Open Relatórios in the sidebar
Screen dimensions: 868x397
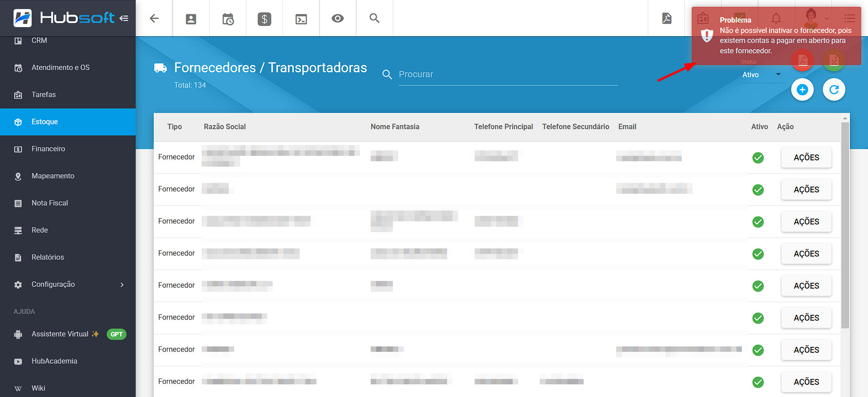[68, 257]
